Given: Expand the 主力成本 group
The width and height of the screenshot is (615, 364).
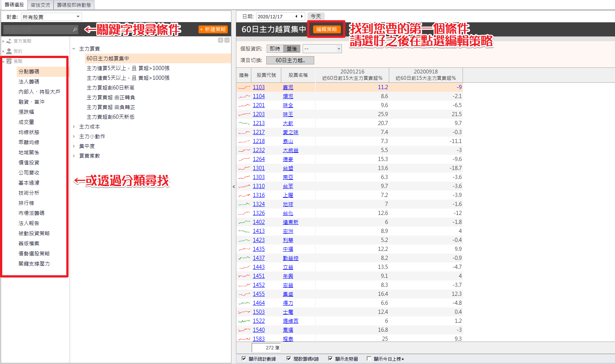Looking at the screenshot, I should 74,127.
